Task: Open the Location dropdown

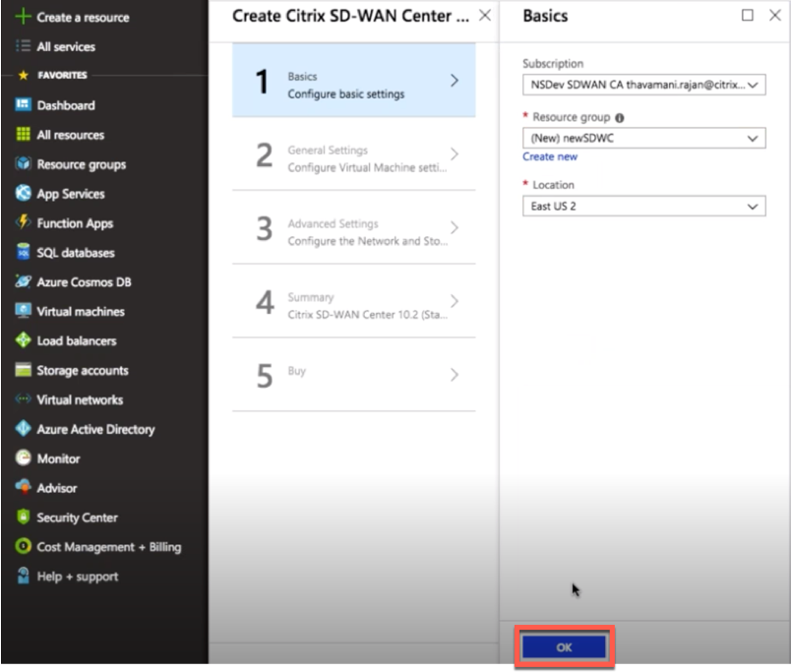Action: [643, 207]
